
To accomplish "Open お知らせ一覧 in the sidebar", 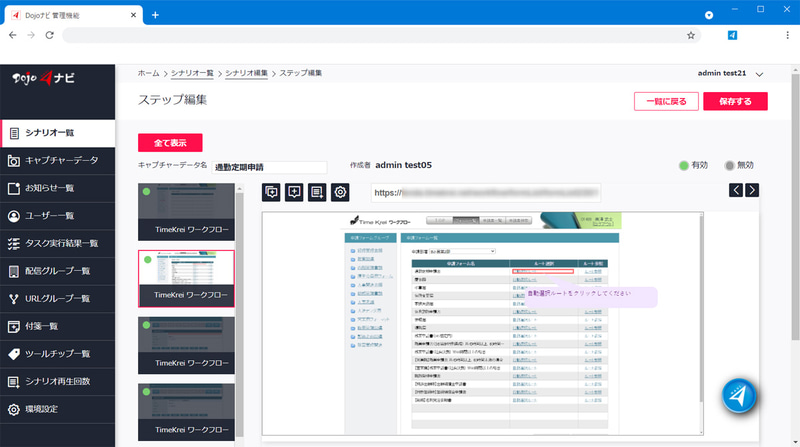I will coord(58,188).
